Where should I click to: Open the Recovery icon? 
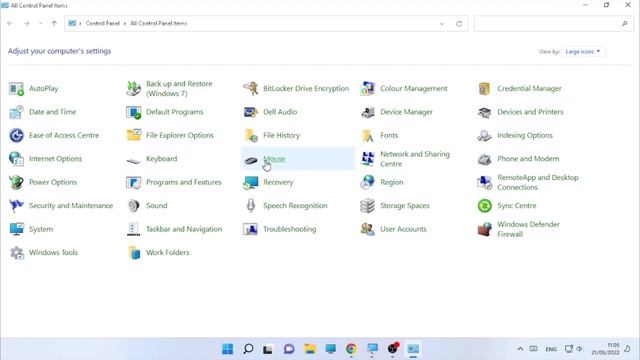pos(251,182)
